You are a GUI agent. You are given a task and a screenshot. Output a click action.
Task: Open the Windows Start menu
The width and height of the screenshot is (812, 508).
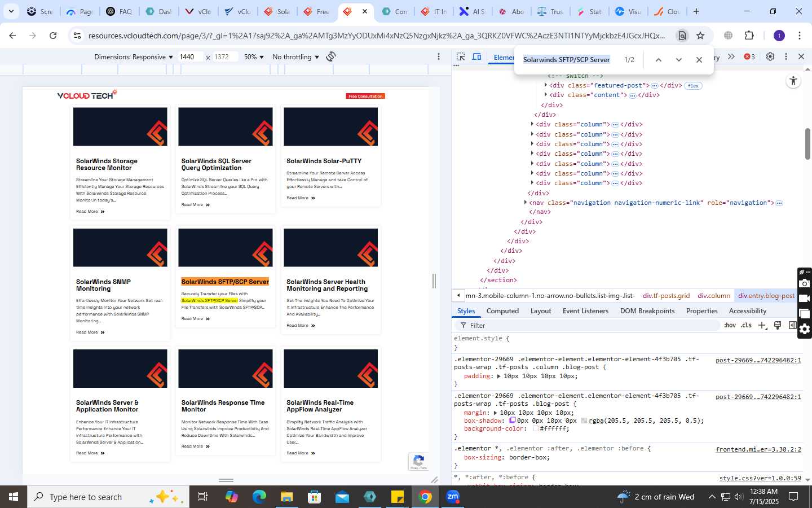[x=14, y=497]
